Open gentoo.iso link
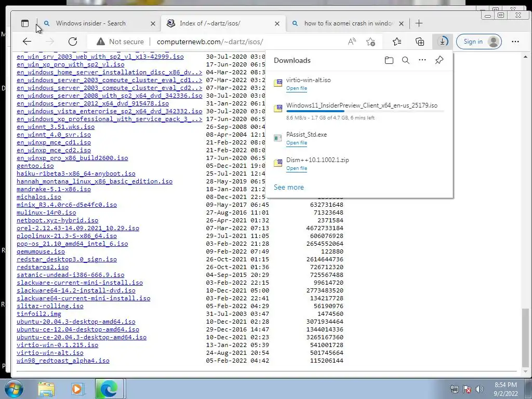 (x=35, y=166)
